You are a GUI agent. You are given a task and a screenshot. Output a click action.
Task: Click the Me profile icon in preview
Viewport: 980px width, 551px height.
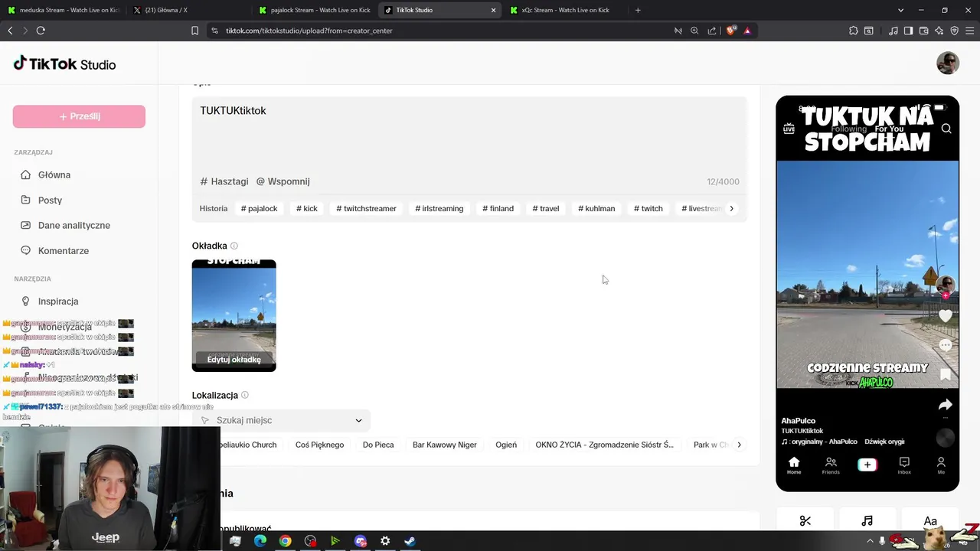(x=941, y=465)
